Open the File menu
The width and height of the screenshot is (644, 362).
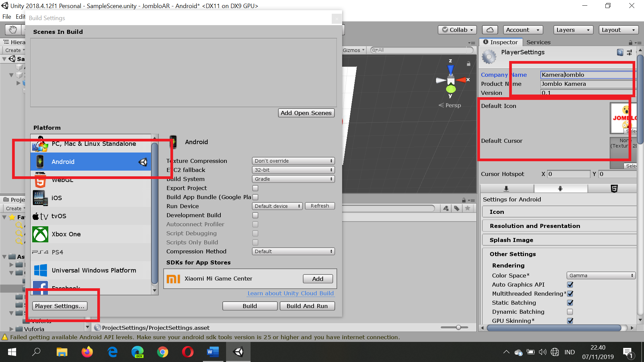(7, 17)
